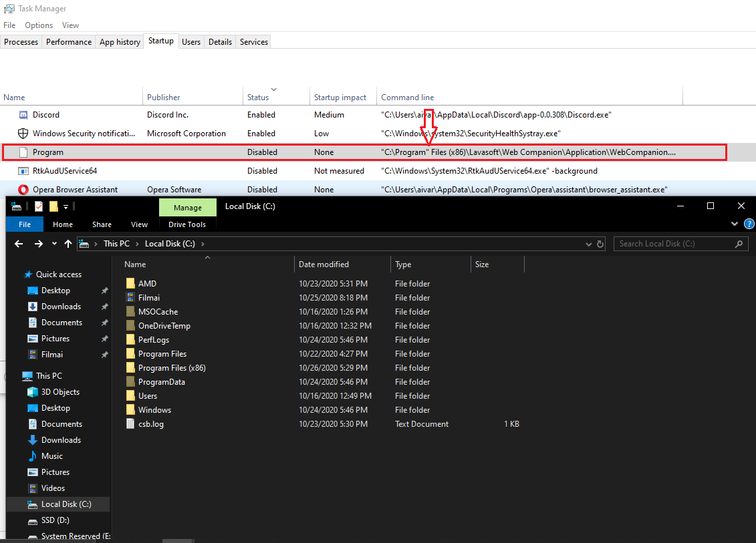Screen dimensions: 756x543
Task: Click the RtkAudUService64 row icon
Action: pos(23,171)
